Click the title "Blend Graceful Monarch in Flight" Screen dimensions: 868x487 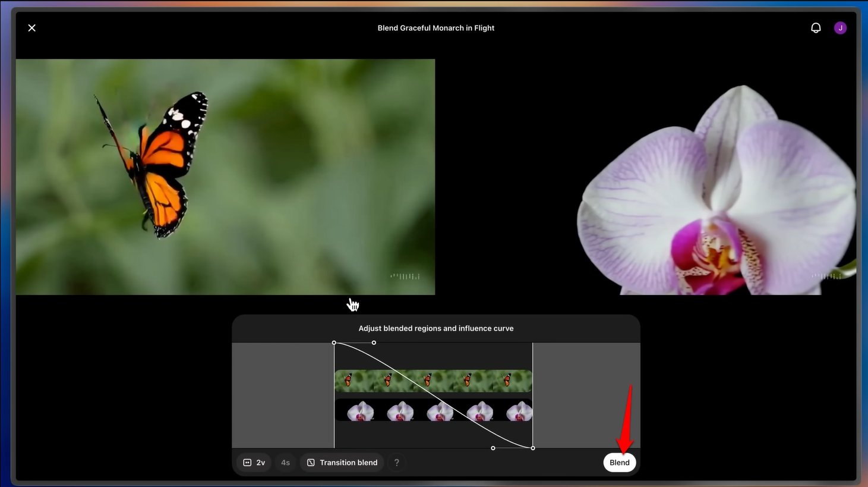click(436, 28)
